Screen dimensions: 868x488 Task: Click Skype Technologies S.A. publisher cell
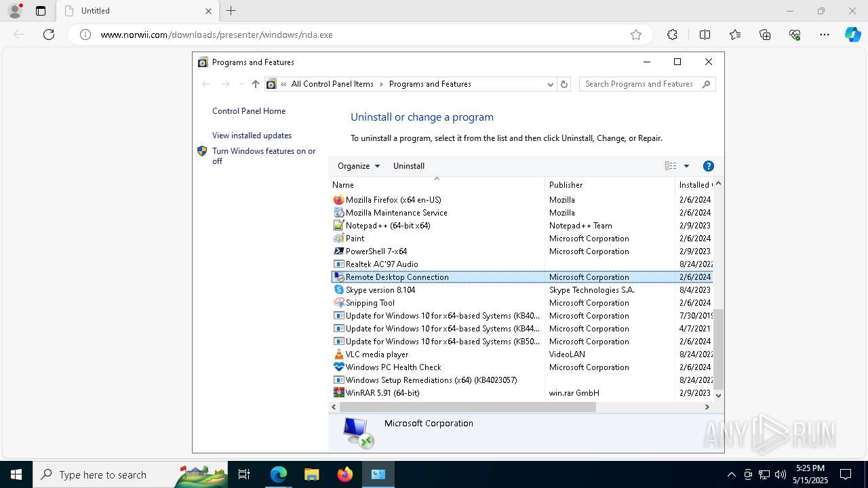tap(592, 290)
